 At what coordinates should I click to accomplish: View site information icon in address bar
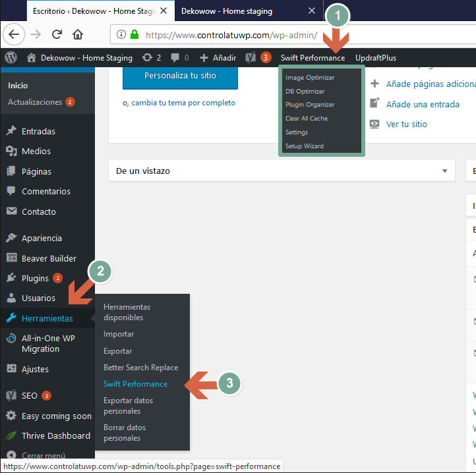pyautogui.click(x=121, y=35)
